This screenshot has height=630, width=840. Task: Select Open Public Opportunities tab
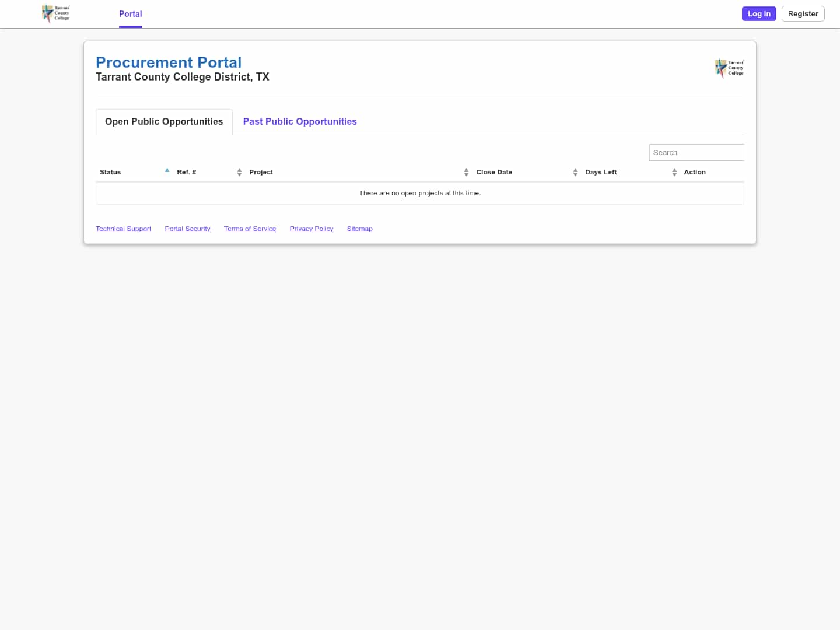tap(164, 122)
